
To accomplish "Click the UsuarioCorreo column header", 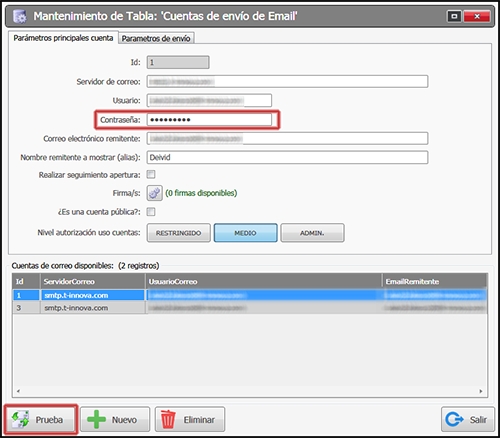I will (263, 281).
